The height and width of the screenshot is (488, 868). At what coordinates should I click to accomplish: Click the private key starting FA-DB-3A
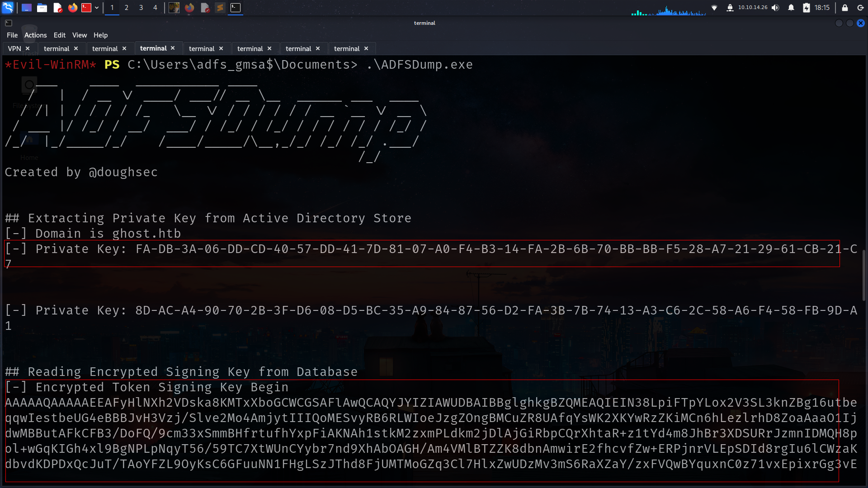pos(496,249)
